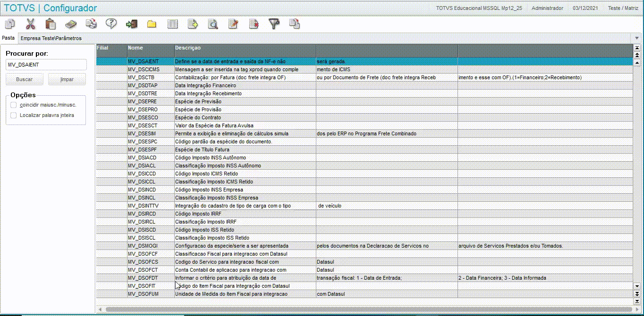Click the single down arrow scroll button

[637, 286]
